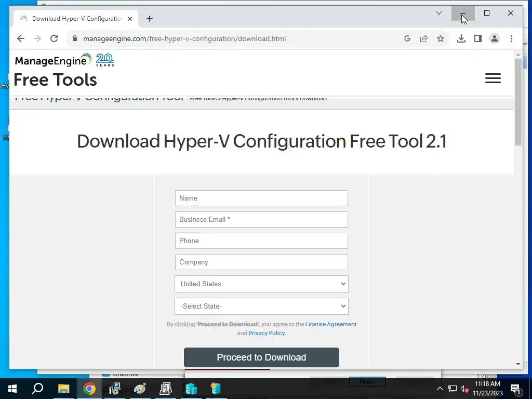
Task: Open the hamburger menu on Free Tools
Action: (493, 78)
